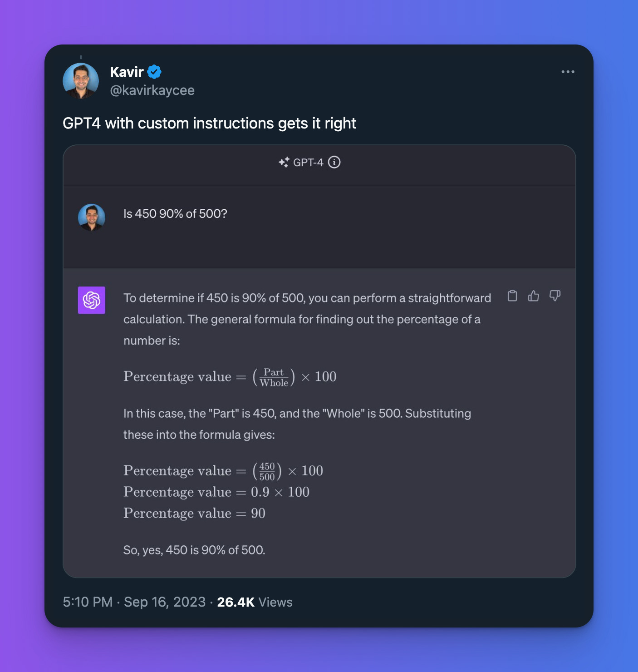Copy the GPT-4 response to clipboard

point(512,296)
